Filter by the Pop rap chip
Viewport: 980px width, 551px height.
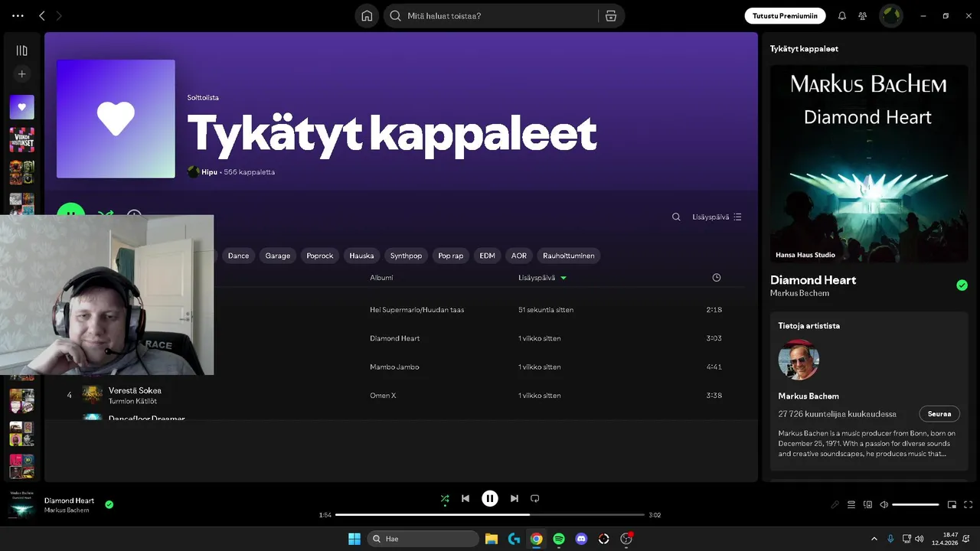[x=451, y=256]
